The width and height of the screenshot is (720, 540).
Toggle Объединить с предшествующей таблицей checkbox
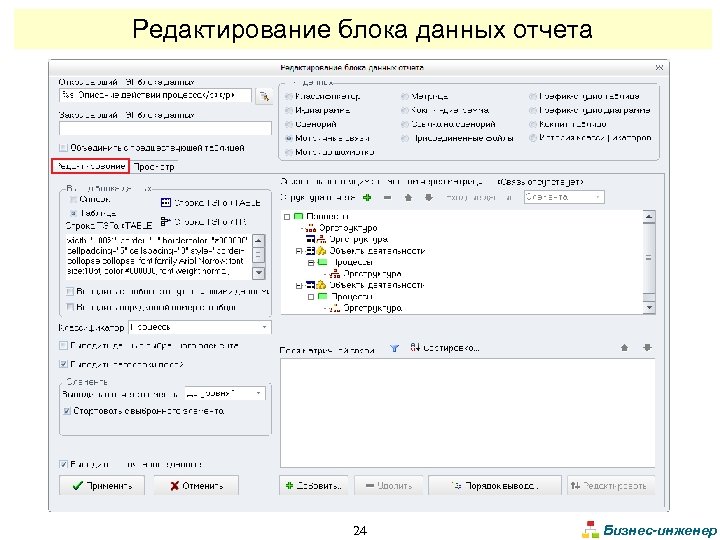(x=63, y=148)
